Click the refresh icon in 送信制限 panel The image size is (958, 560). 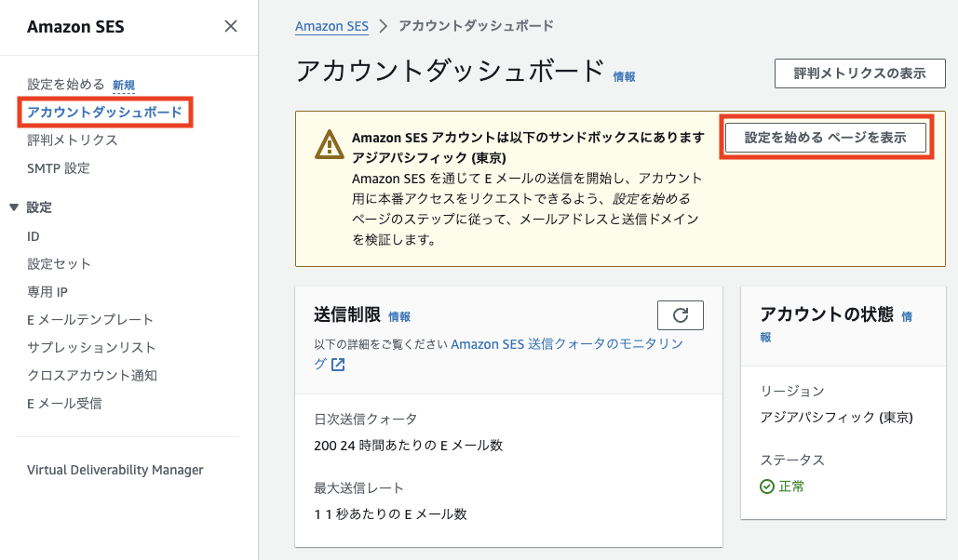point(680,315)
